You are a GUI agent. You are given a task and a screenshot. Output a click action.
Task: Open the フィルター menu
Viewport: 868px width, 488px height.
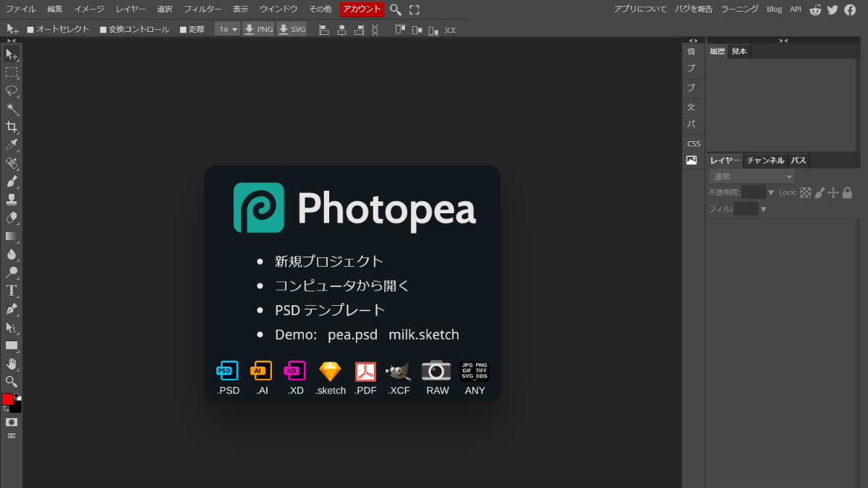203,9
